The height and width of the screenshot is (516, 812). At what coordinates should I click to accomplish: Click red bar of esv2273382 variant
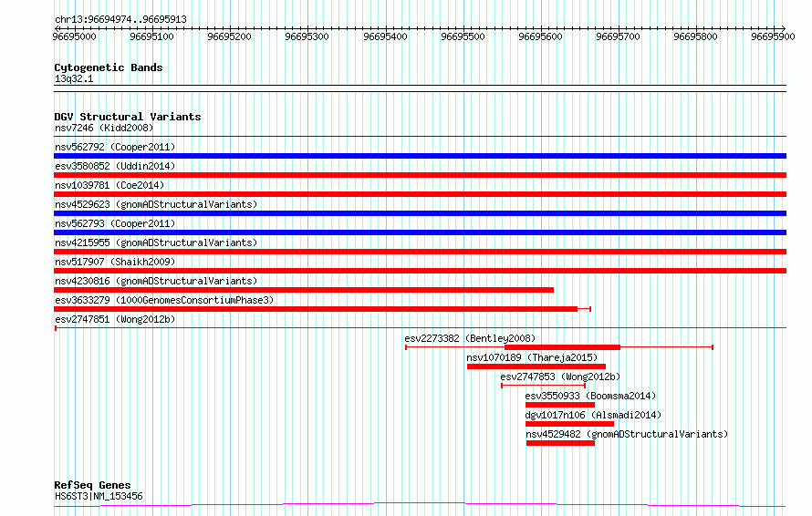tap(562, 347)
